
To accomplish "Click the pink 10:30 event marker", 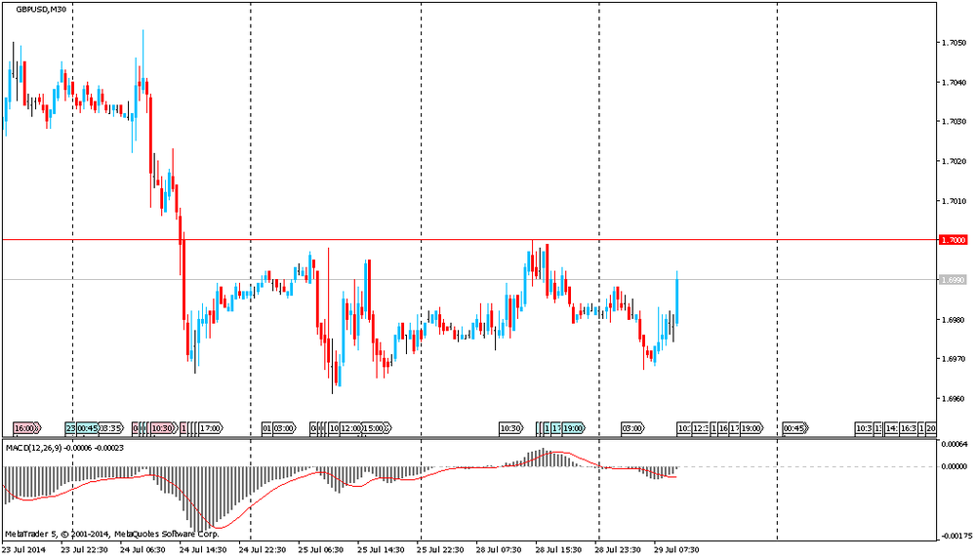I will click(x=162, y=428).
